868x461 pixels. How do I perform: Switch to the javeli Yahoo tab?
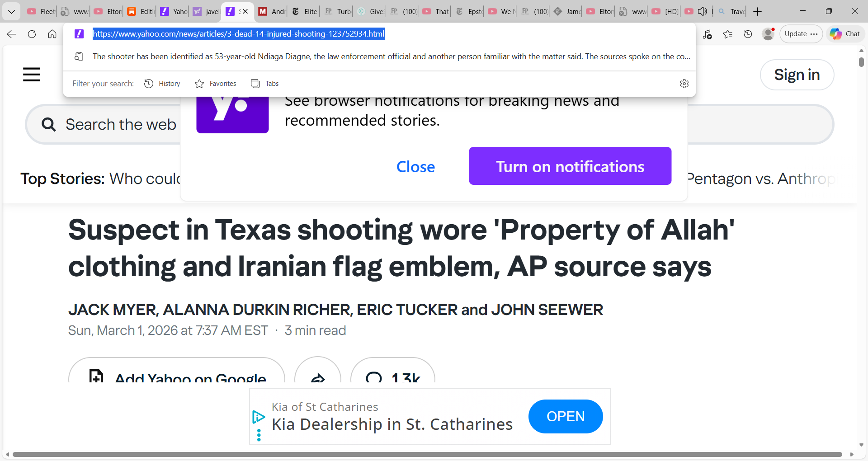point(206,11)
